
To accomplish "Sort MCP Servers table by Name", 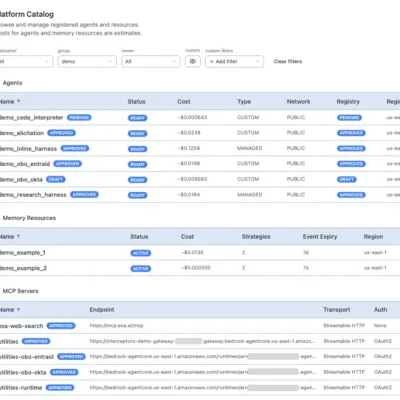I will click(9, 310).
